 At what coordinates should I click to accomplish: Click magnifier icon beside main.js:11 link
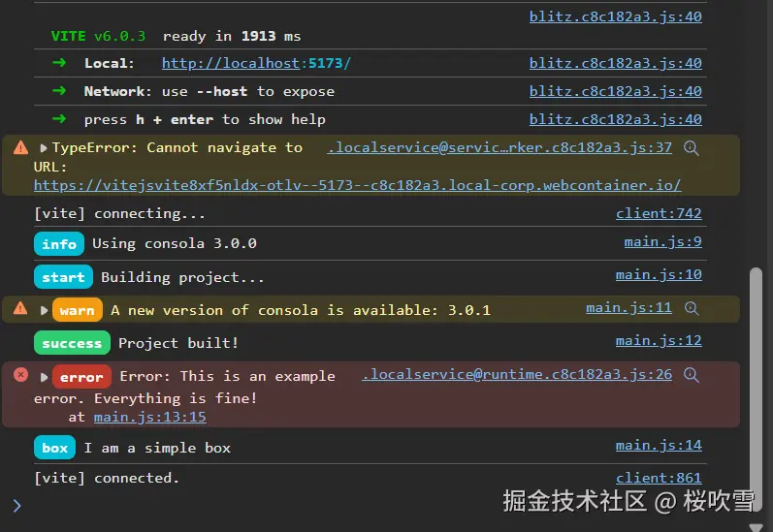tap(692, 308)
